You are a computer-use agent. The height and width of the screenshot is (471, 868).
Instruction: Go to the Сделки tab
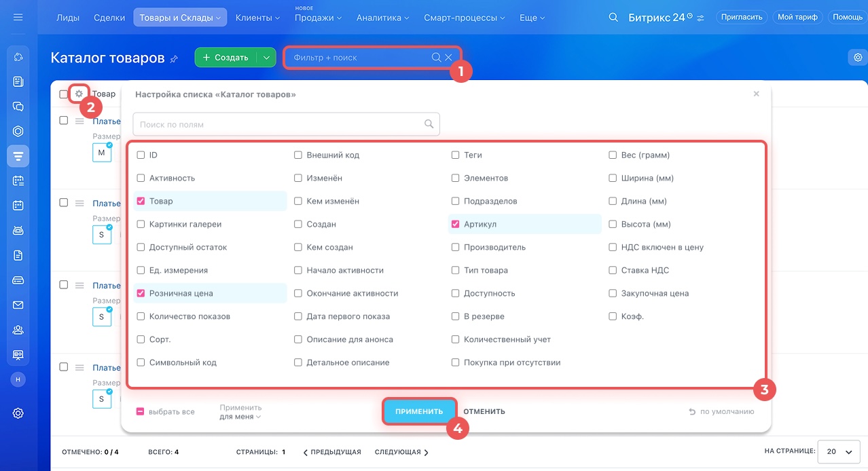[109, 18]
